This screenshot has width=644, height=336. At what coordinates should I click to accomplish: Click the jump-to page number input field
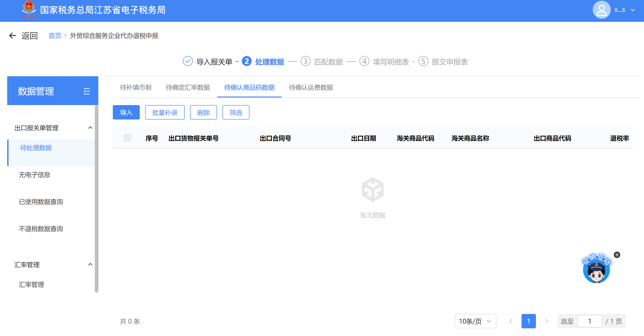point(589,321)
